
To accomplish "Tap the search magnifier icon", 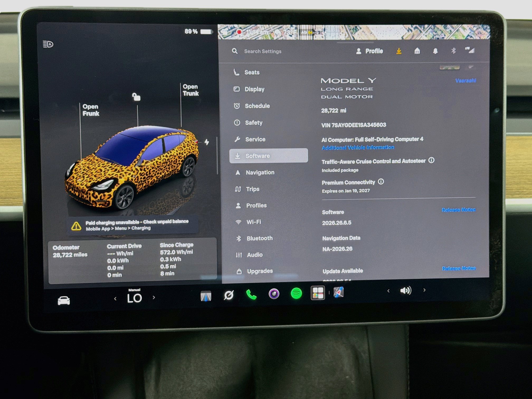I will click(x=235, y=51).
